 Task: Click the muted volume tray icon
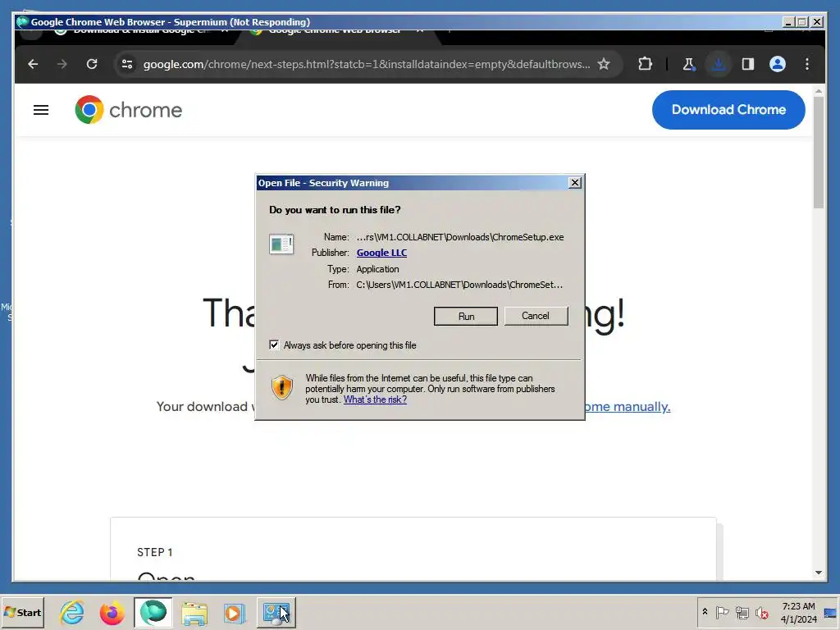(x=762, y=612)
